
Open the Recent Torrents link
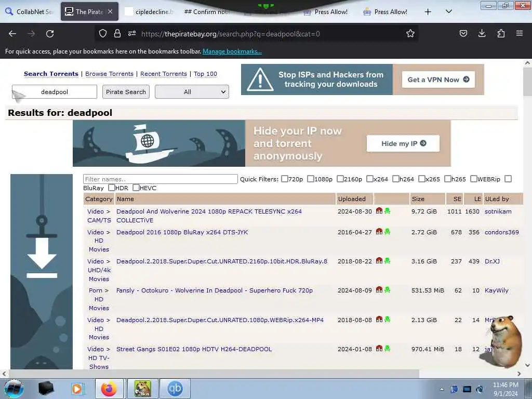(x=164, y=74)
